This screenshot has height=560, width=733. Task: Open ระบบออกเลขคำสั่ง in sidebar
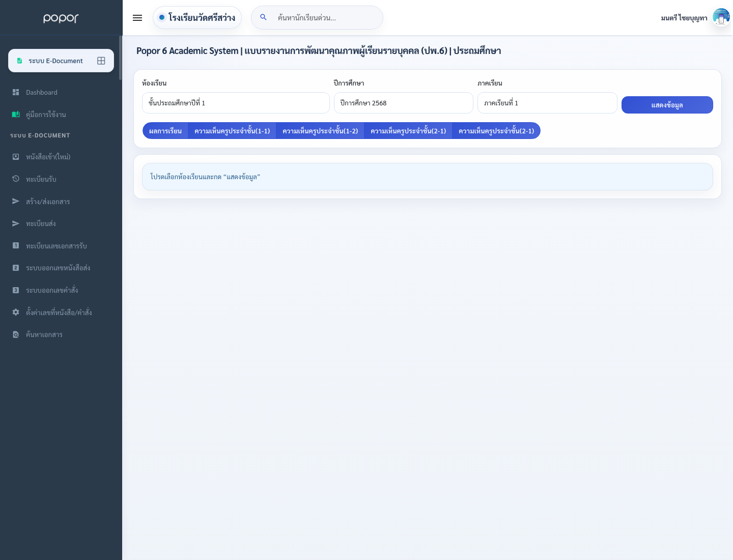click(x=52, y=290)
